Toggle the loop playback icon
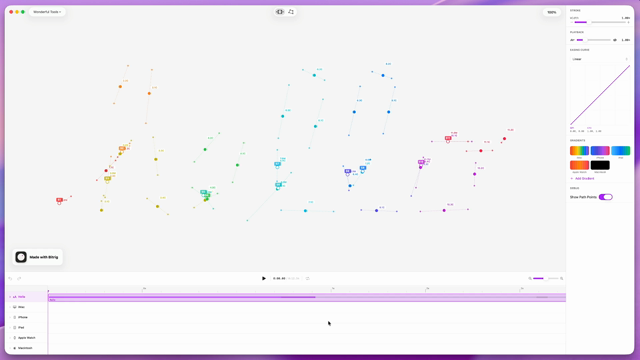 (308, 278)
